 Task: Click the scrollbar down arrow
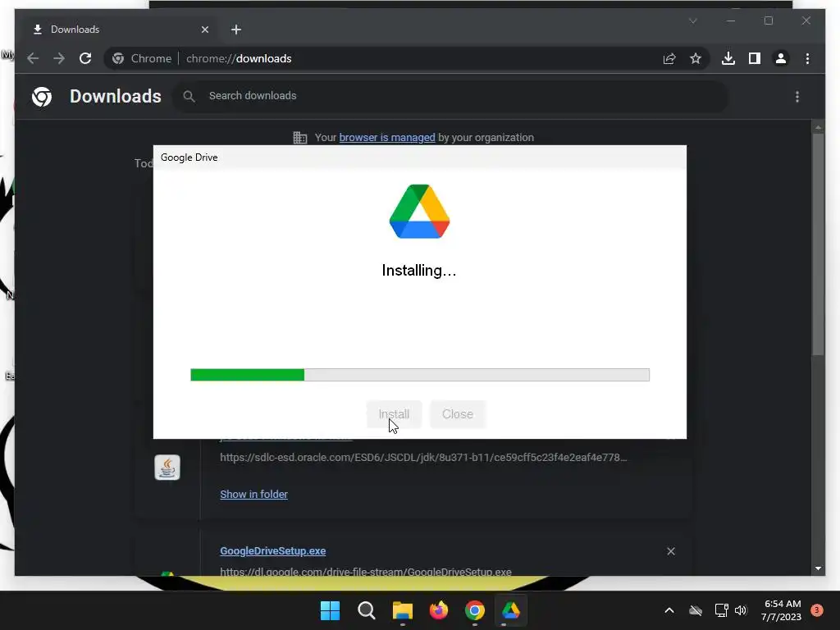[818, 568]
